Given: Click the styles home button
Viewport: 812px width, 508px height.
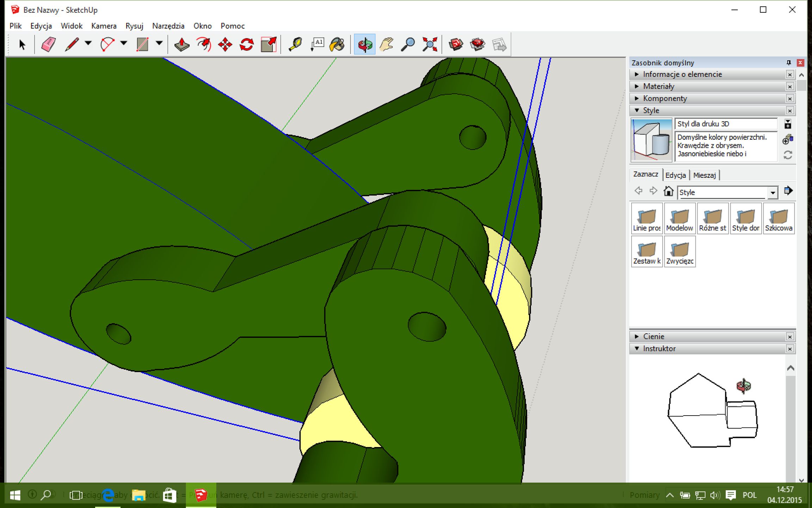Looking at the screenshot, I should [668, 191].
